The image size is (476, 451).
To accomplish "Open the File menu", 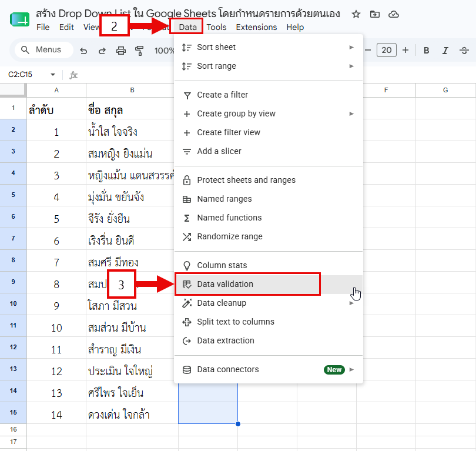I will 43,27.
